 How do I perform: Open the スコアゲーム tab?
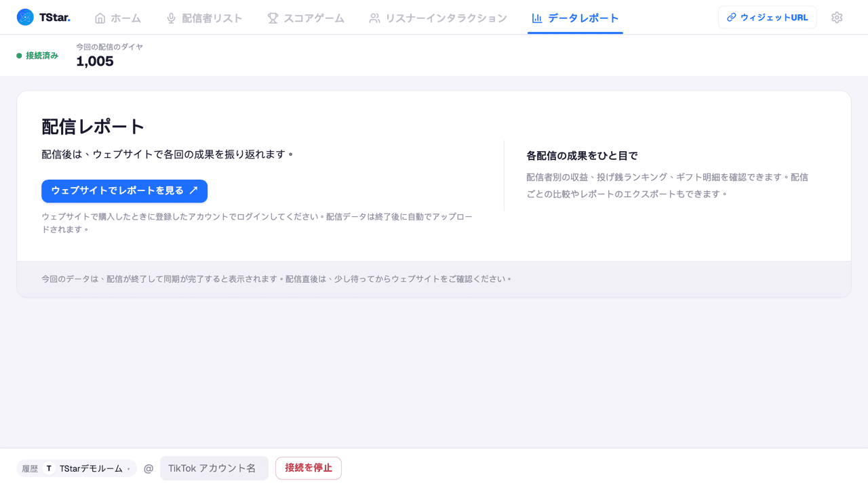[x=306, y=18]
